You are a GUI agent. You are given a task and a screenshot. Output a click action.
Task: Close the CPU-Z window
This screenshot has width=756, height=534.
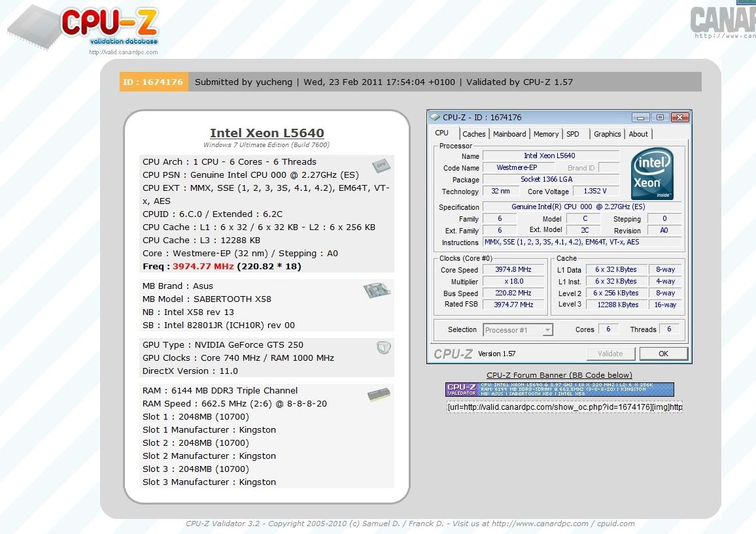click(680, 118)
